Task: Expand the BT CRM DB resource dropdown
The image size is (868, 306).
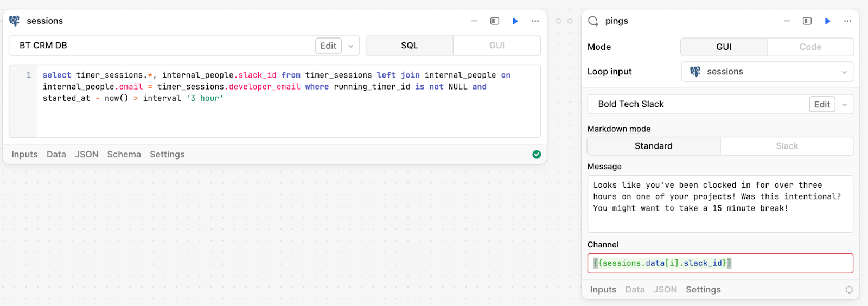Action: tap(351, 46)
